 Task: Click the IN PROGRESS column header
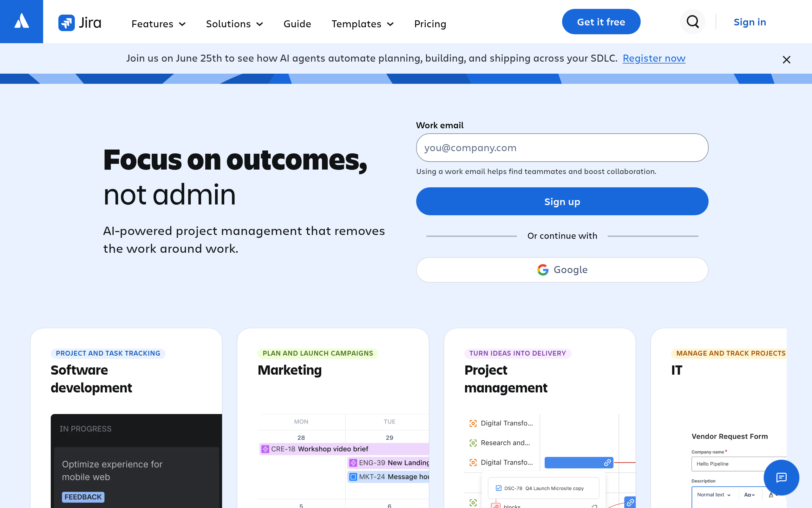click(x=85, y=429)
